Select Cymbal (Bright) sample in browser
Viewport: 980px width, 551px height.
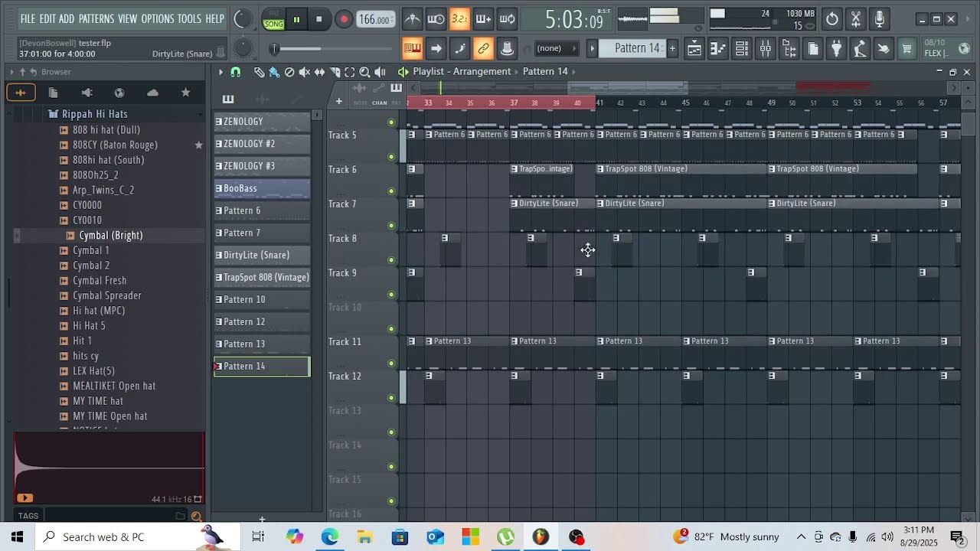[x=110, y=236]
